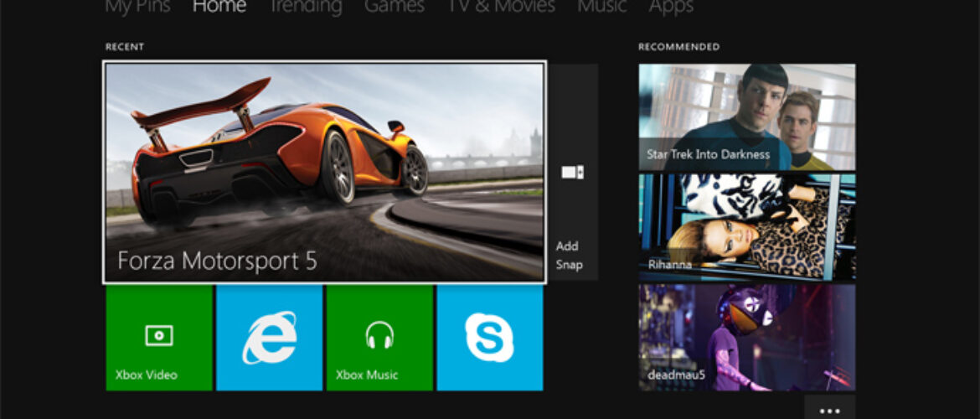Go to the Trending tab
The image size is (980, 419).
(x=305, y=6)
